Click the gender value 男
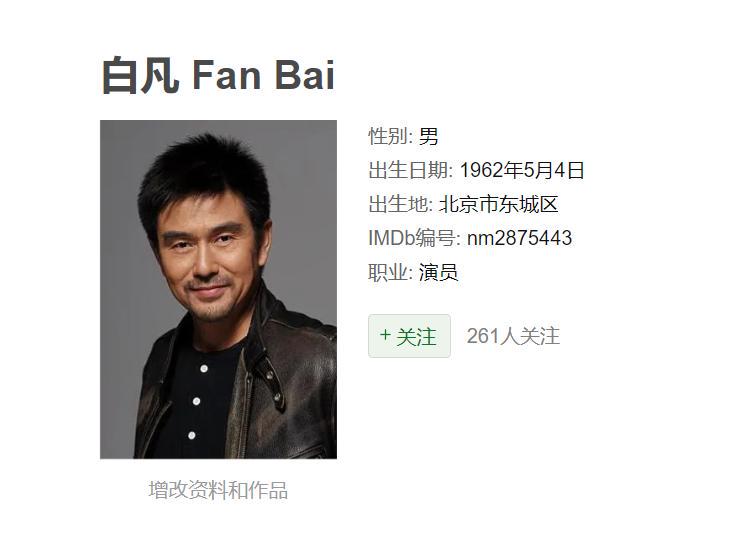 pos(429,136)
